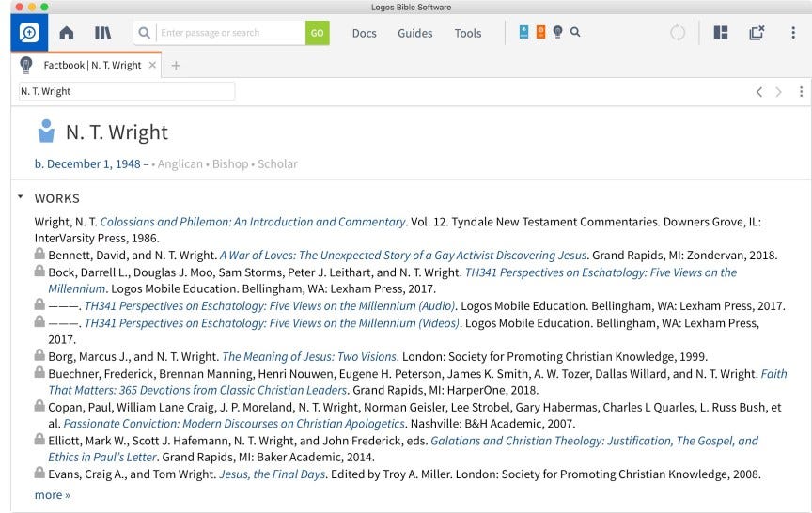Click the close all panels icon

(x=757, y=33)
